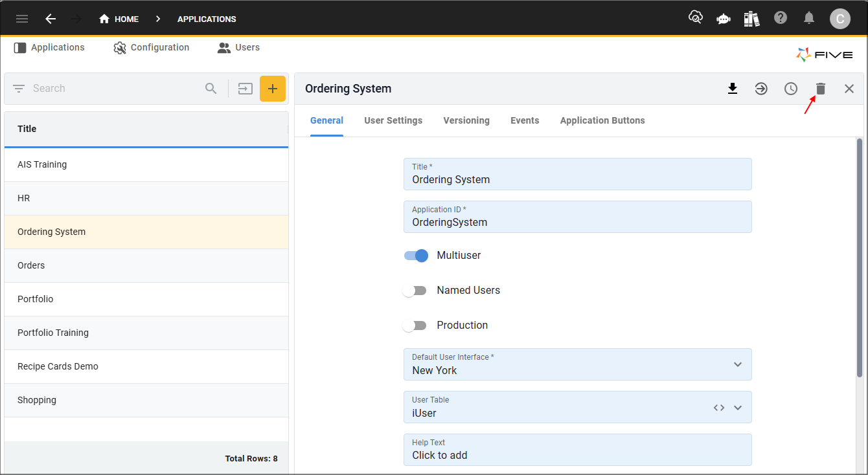
Task: Click the Title field
Action: click(578, 174)
